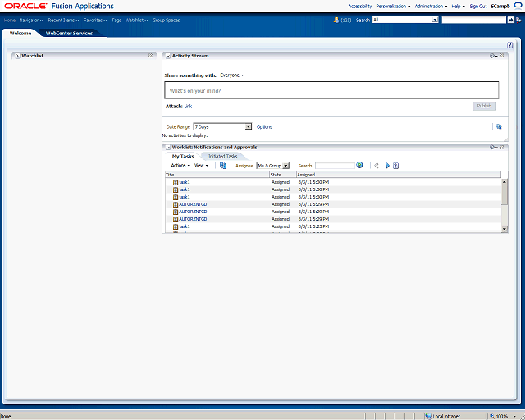This screenshot has width=525, height=420.
Task: Open the Date Range 7 Days dropdown
Action: [222, 126]
